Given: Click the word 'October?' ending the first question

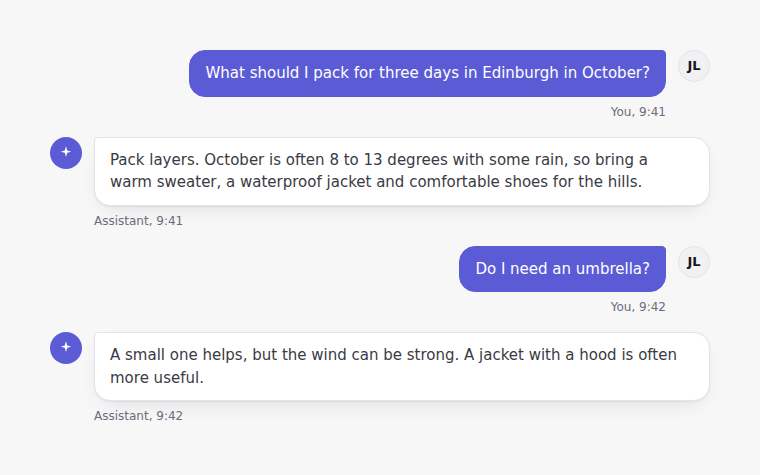Looking at the screenshot, I should 616,73.
